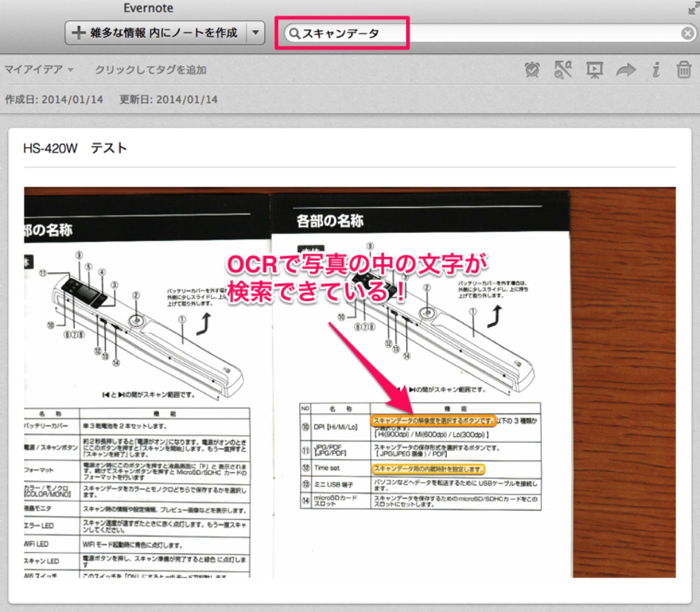Open the scanned manual photo in the note
The height and width of the screenshot is (612, 700).
[x=350, y=382]
